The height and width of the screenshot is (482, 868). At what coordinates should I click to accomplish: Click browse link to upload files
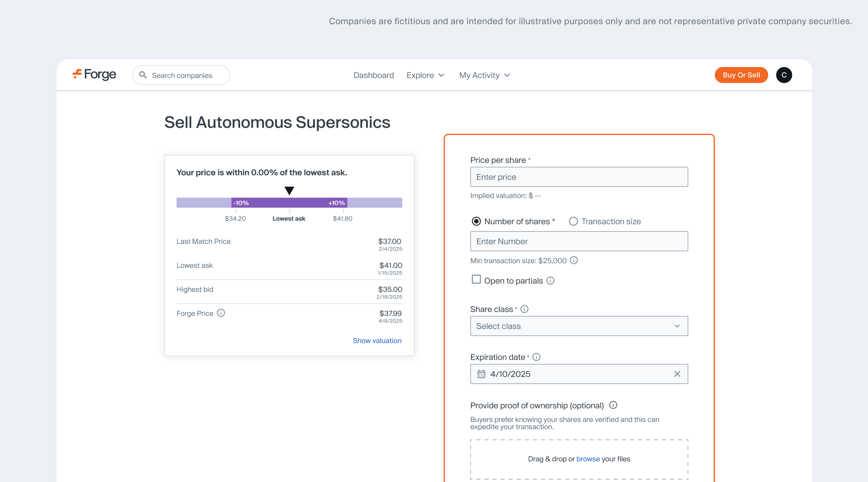click(x=588, y=459)
